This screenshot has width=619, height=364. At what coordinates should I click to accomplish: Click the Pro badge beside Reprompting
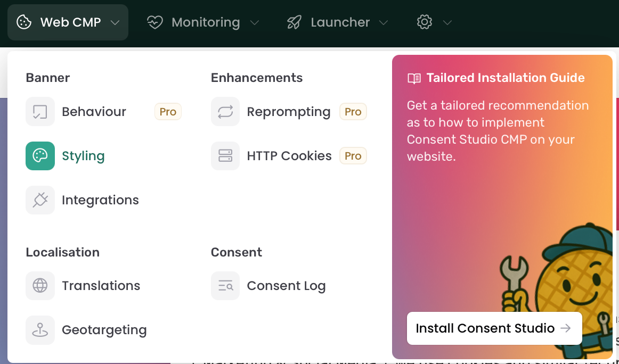tap(353, 112)
